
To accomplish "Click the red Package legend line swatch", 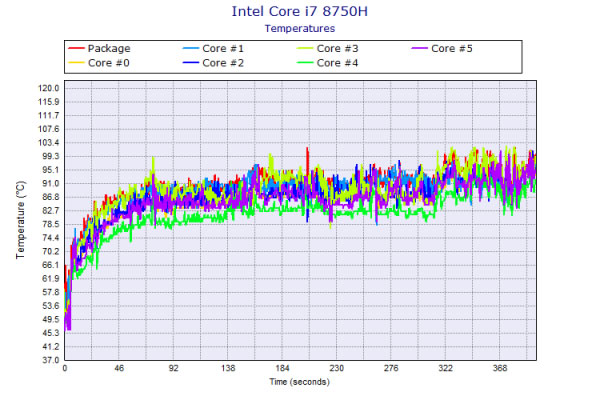I will tap(76, 49).
